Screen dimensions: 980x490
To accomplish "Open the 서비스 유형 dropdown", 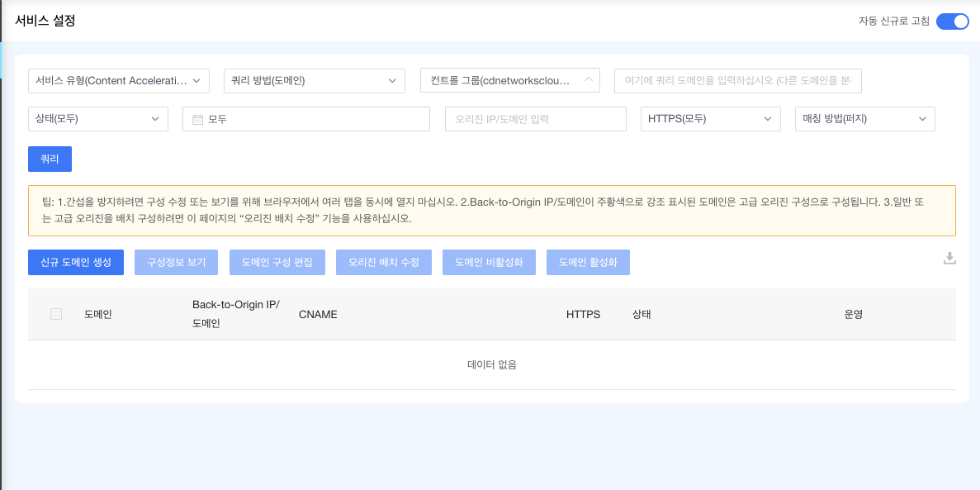I will 119,80.
